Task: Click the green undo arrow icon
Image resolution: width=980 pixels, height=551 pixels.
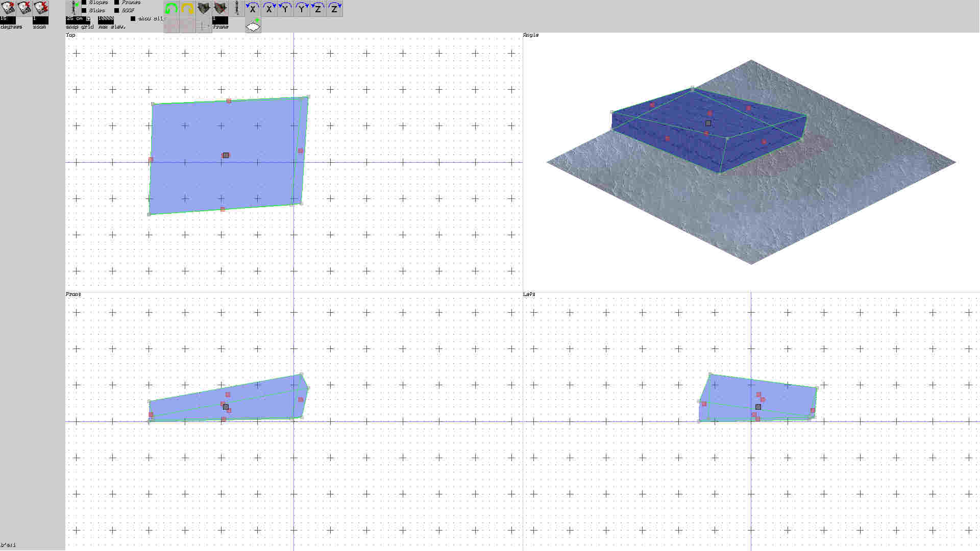Action: tap(171, 8)
